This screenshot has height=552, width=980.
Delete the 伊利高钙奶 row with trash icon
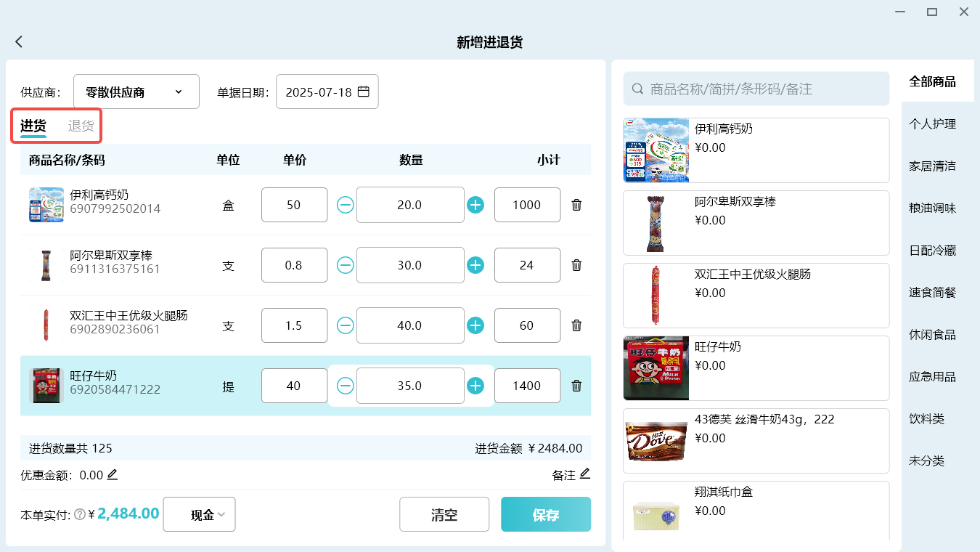[576, 205]
